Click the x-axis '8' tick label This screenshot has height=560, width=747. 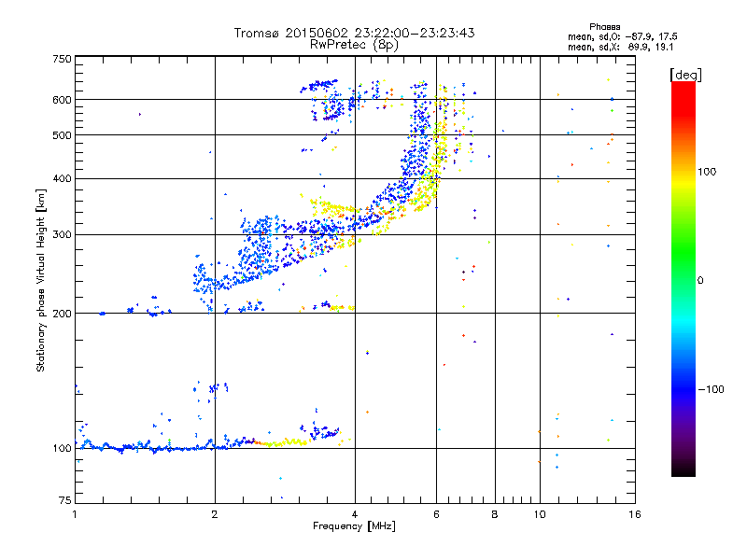[495, 514]
